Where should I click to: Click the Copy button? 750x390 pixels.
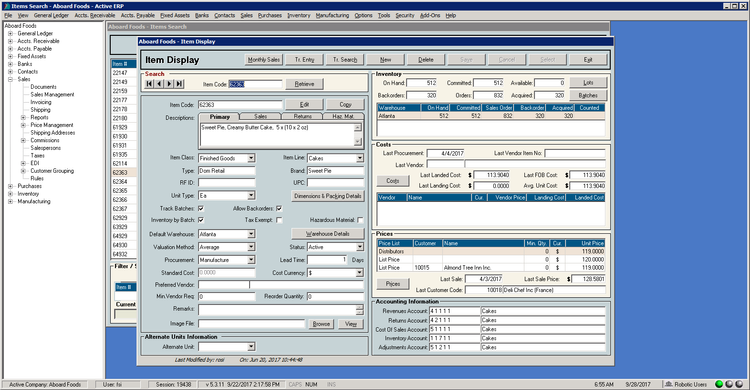pyautogui.click(x=345, y=104)
